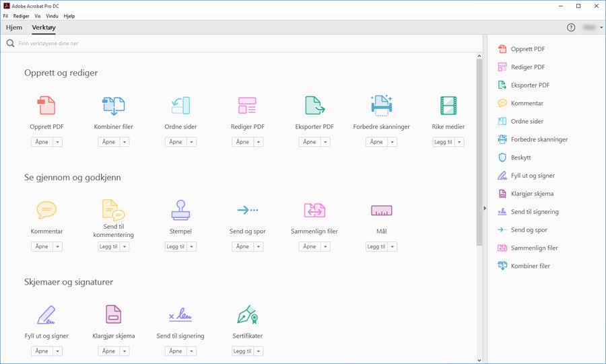Select Klargjør skjema shortcut in right pane

[x=526, y=194]
